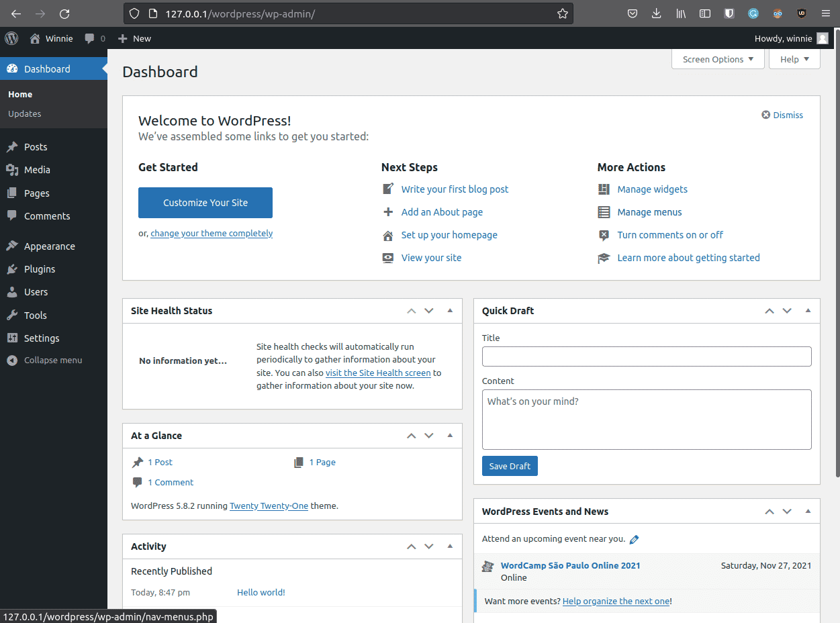Screen dimensions: 840x623
Task: Toggle the Site Health Status panel
Action: [x=450, y=311]
